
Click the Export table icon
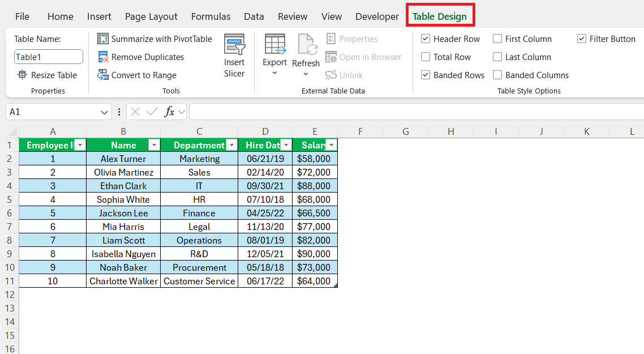(275, 44)
